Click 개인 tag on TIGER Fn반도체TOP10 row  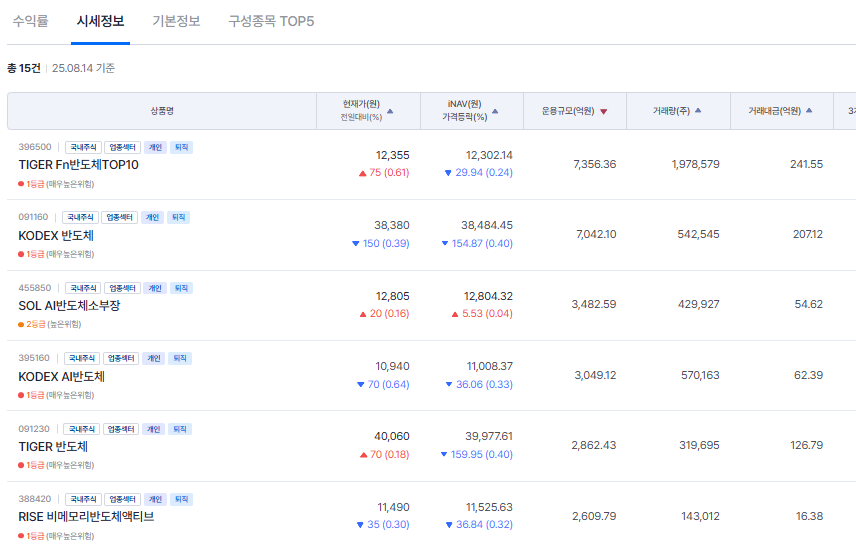tap(156, 147)
